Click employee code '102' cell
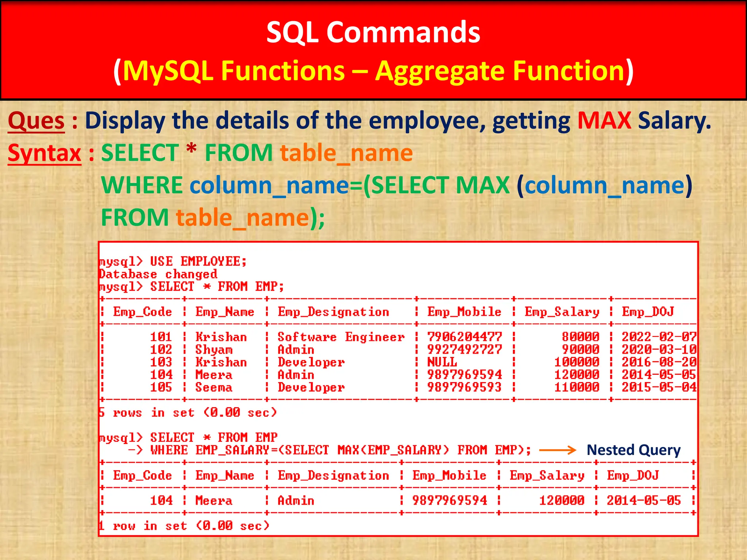This screenshot has height=560, width=747. pos(161,349)
